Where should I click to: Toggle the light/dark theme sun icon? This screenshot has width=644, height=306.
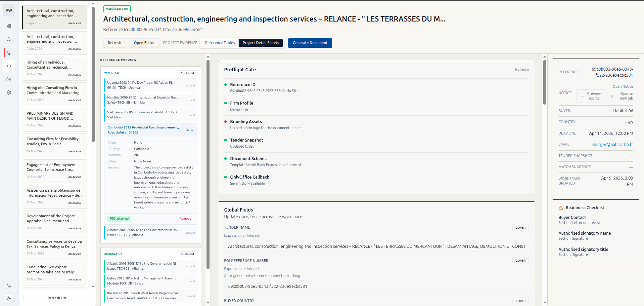(x=9, y=298)
